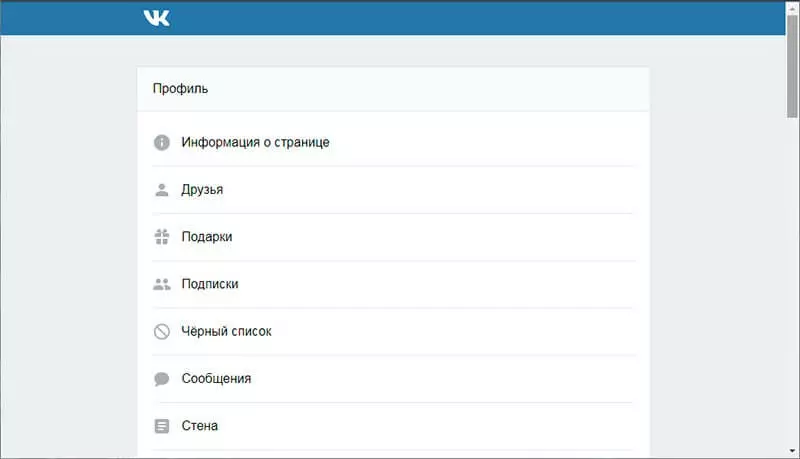
Task: Click the gift box icon
Action: click(x=162, y=237)
